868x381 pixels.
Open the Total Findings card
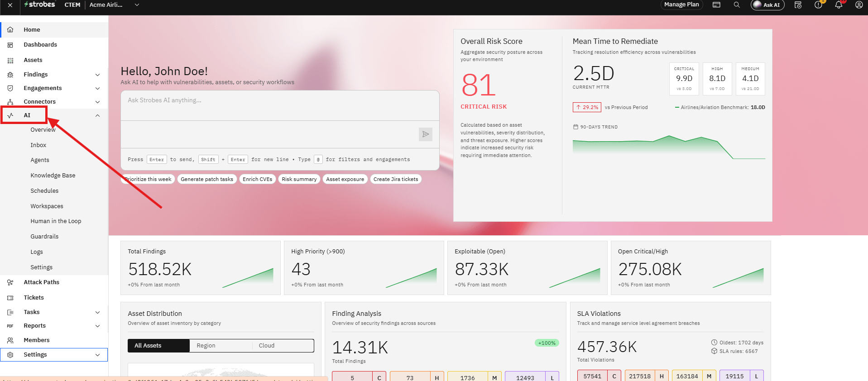click(201, 268)
